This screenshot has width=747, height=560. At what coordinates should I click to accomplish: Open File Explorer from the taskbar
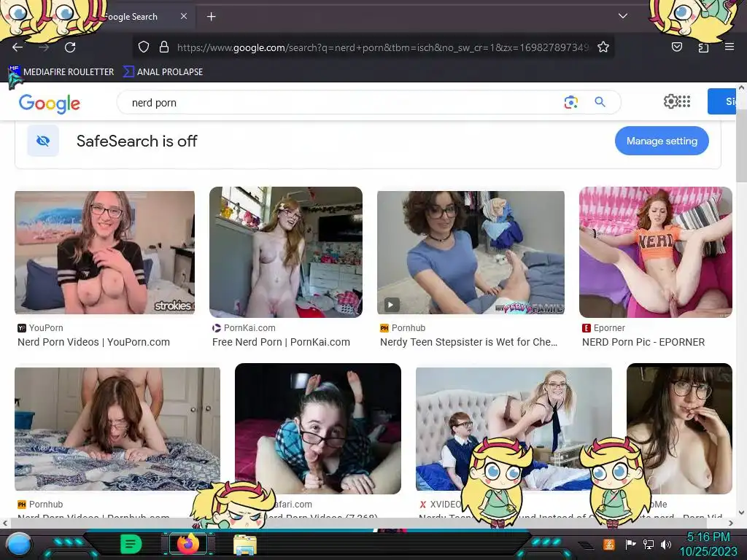click(245, 545)
